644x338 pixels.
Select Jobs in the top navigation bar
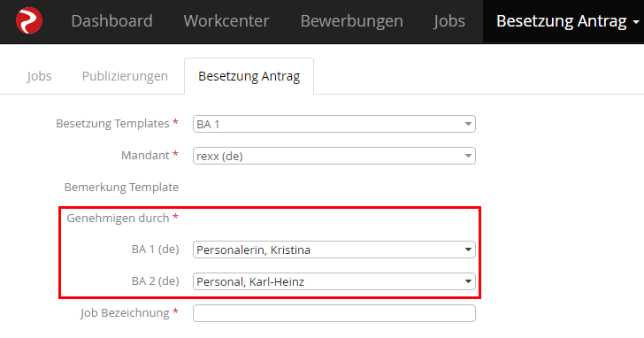448,21
